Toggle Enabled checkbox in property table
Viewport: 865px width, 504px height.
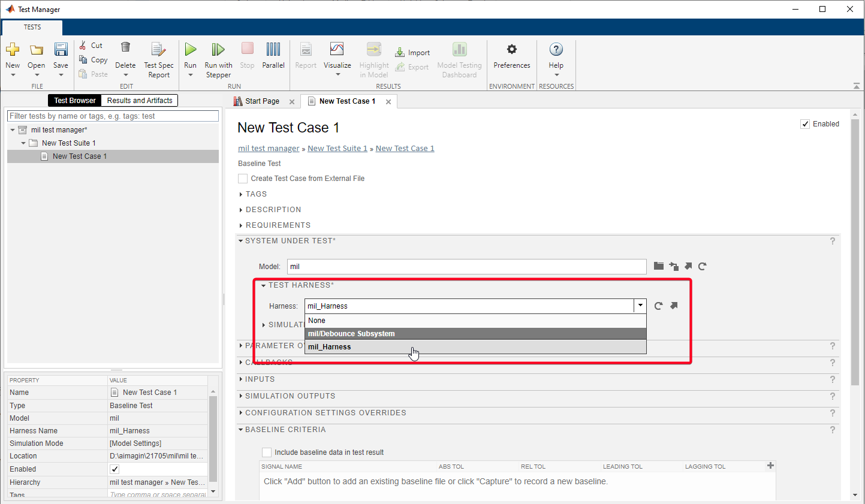tap(114, 469)
